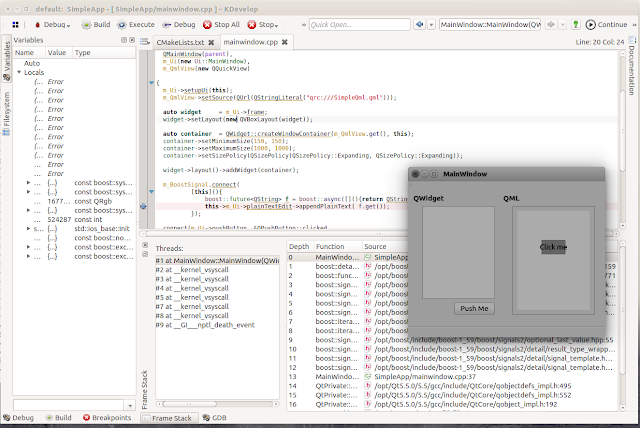Open the Filesystem side tab
This screenshot has height=428, width=640.
6,113
